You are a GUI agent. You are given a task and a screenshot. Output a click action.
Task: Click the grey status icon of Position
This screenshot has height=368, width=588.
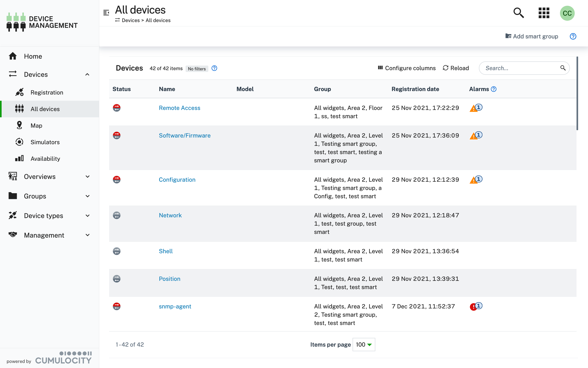click(117, 279)
